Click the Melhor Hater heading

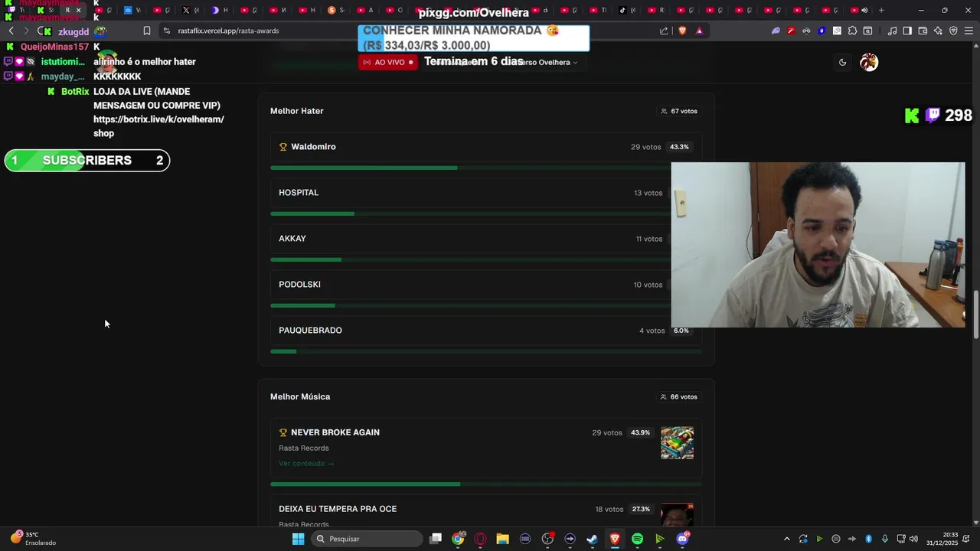coord(296,111)
